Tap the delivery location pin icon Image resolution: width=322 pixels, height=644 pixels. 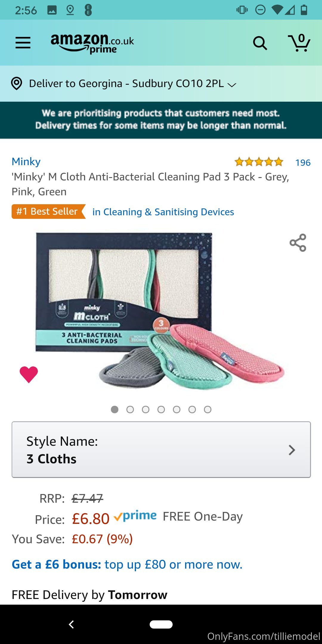[17, 83]
